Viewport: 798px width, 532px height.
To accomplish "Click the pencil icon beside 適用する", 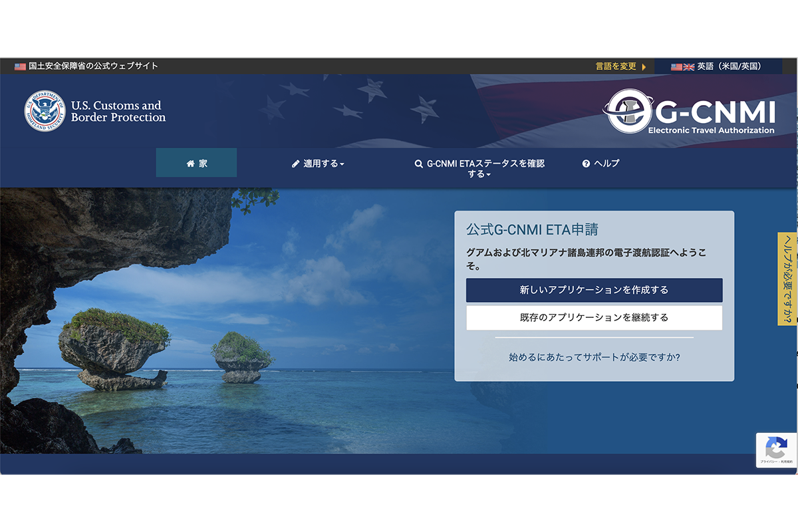I will pyautogui.click(x=296, y=164).
